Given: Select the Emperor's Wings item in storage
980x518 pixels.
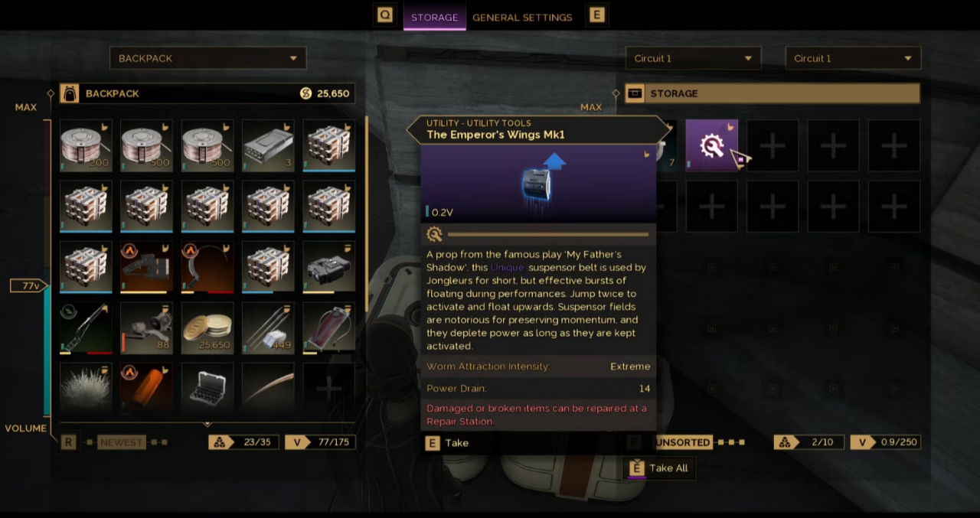Looking at the screenshot, I should pos(711,145).
